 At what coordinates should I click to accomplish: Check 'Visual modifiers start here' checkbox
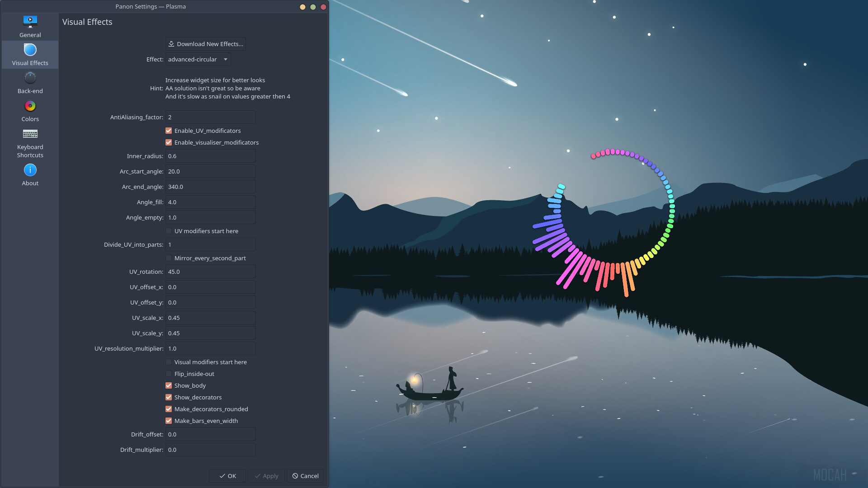[169, 362]
